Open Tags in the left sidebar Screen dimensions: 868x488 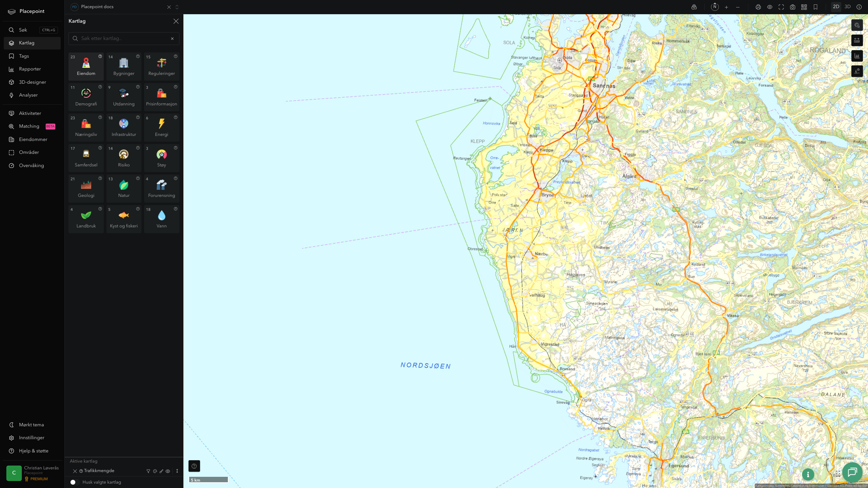(32, 56)
